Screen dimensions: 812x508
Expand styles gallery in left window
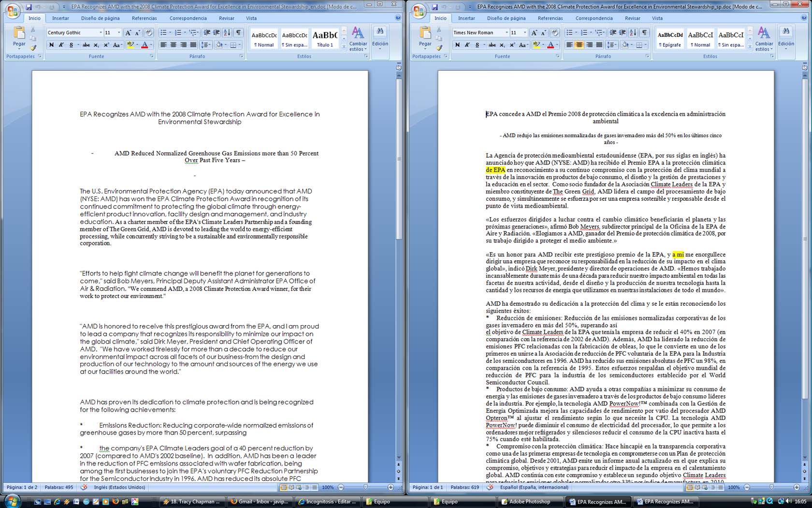coord(344,46)
